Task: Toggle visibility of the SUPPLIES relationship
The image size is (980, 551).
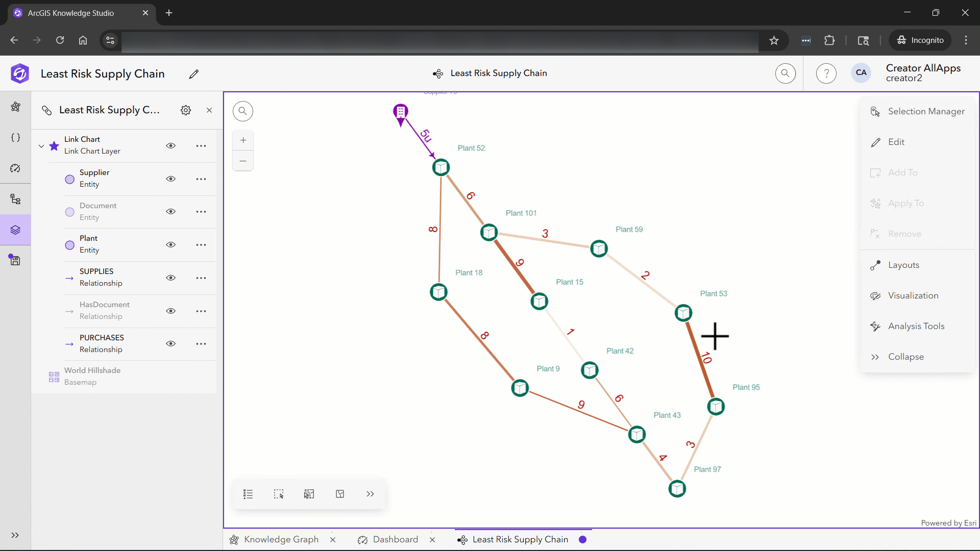Action: point(171,278)
